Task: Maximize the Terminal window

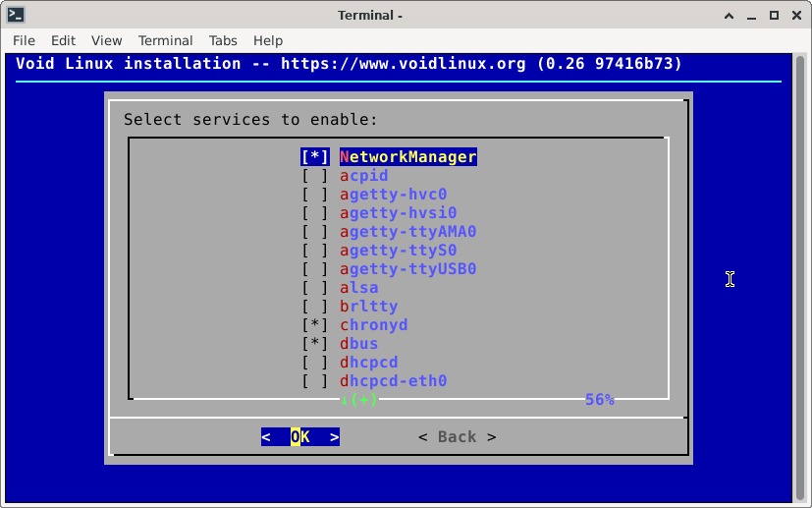Action: point(774,15)
